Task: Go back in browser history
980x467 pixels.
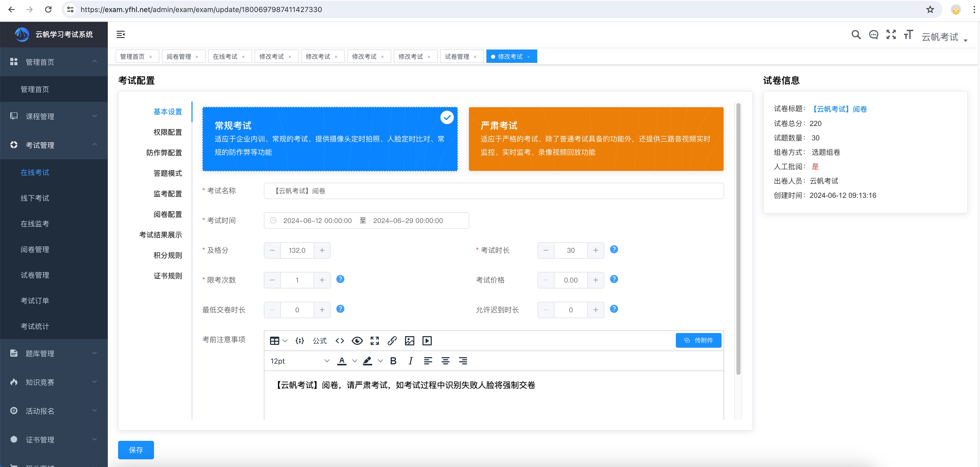Action: pyautogui.click(x=11, y=9)
